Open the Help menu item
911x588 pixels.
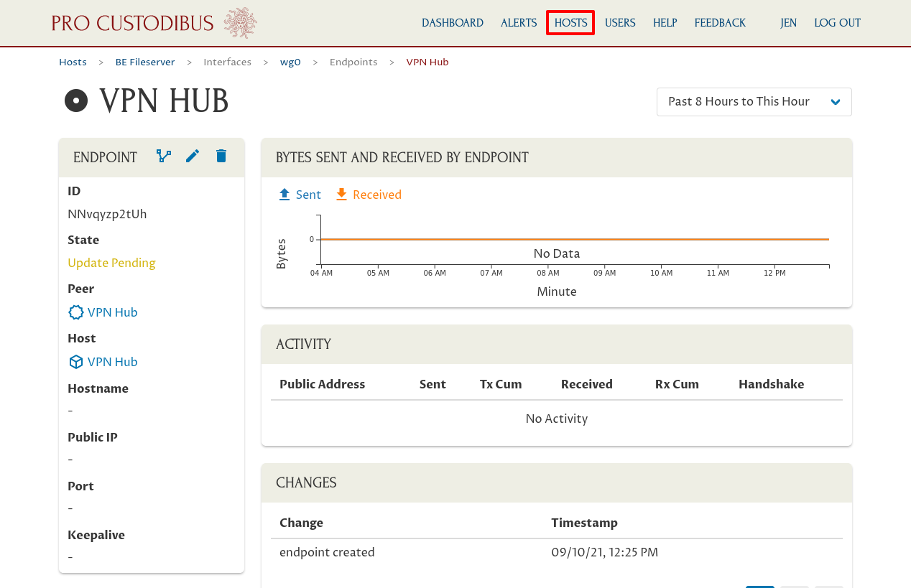[x=665, y=23]
